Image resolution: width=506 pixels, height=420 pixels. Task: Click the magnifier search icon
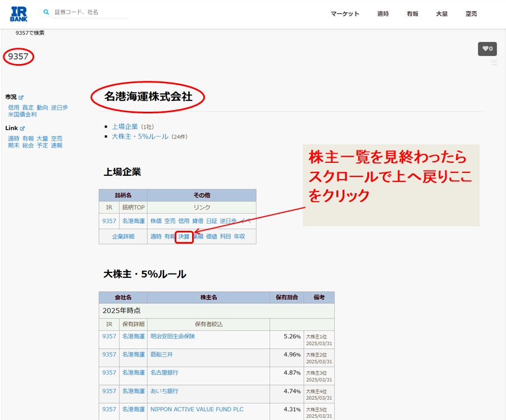click(46, 12)
